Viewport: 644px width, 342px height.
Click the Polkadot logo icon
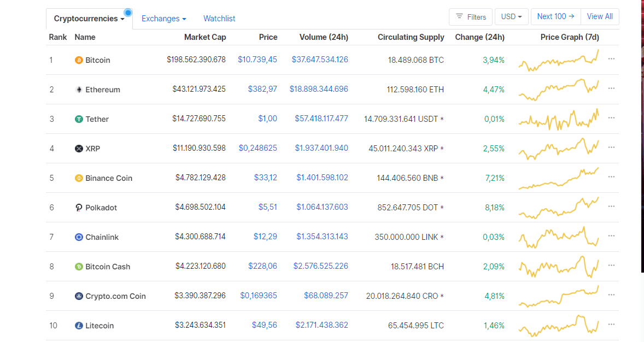pos(79,208)
